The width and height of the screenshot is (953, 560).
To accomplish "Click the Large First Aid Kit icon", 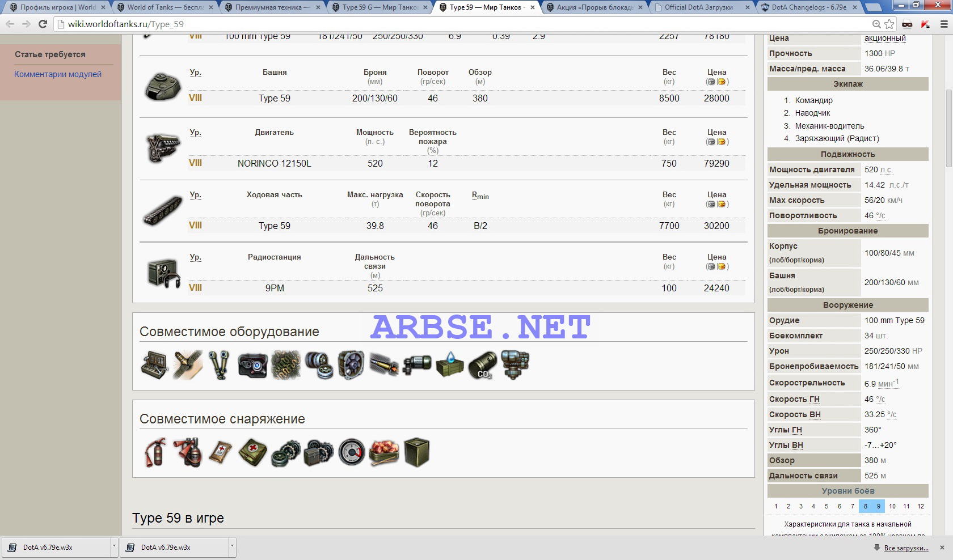I will [x=252, y=452].
